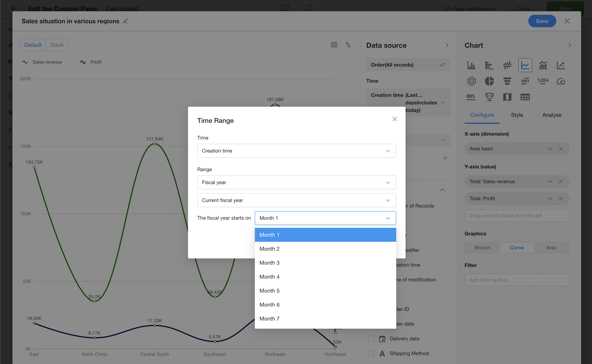This screenshot has width=592, height=364.
Task: Select the horizontal bar chart icon
Action: [489, 65]
